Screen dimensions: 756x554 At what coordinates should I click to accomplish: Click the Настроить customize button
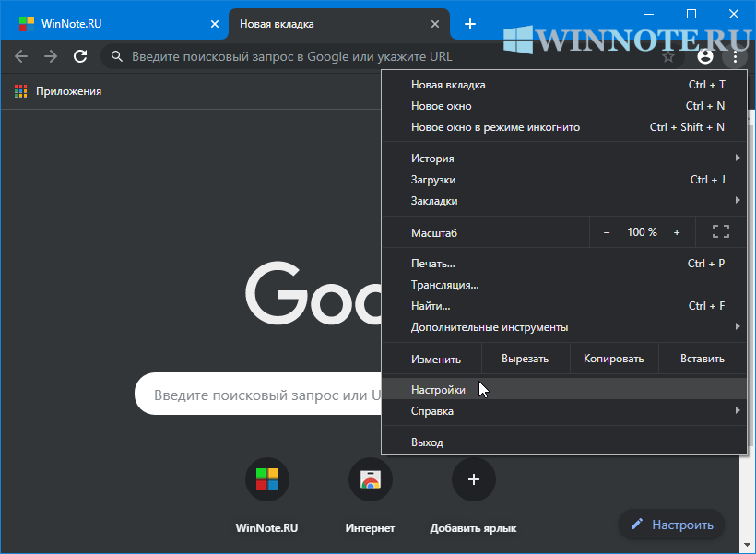tap(671, 525)
